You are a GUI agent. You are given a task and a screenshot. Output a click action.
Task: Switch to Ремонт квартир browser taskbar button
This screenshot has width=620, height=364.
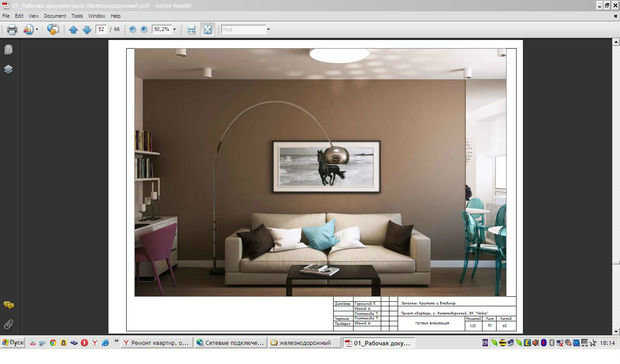click(157, 343)
